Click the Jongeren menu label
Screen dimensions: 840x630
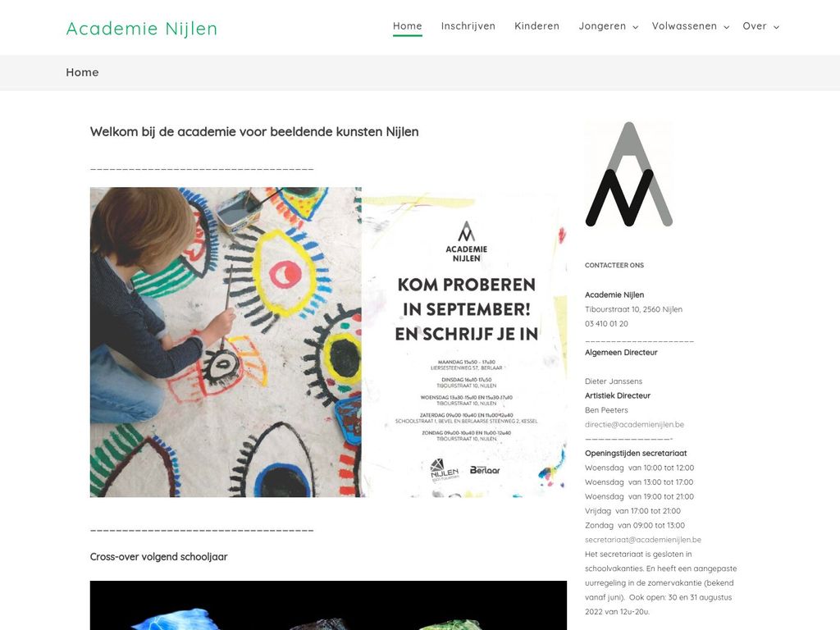(x=602, y=26)
